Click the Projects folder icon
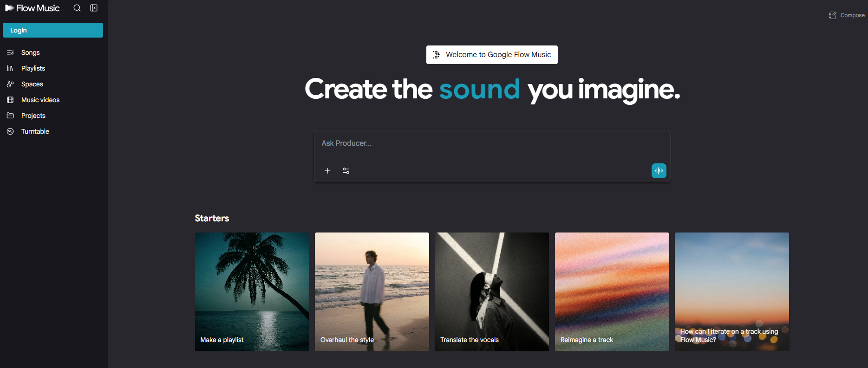The height and width of the screenshot is (368, 868). coord(10,116)
